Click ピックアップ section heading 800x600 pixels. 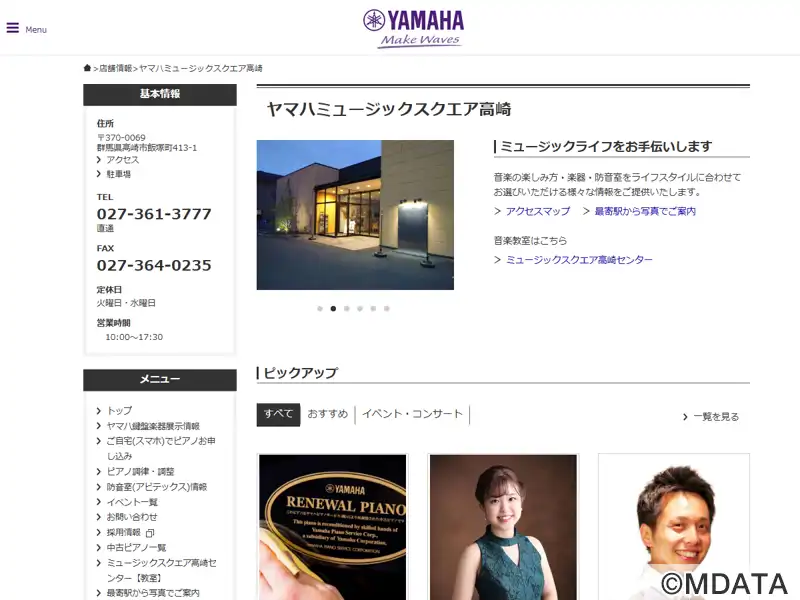click(x=301, y=373)
